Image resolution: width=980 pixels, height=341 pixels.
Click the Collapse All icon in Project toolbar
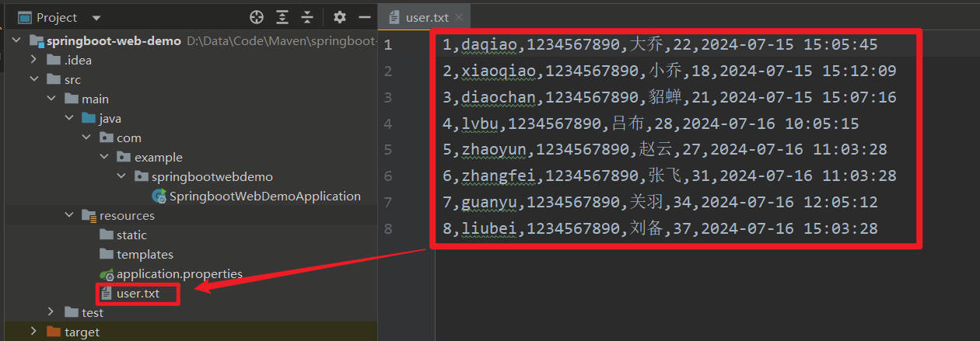click(307, 17)
